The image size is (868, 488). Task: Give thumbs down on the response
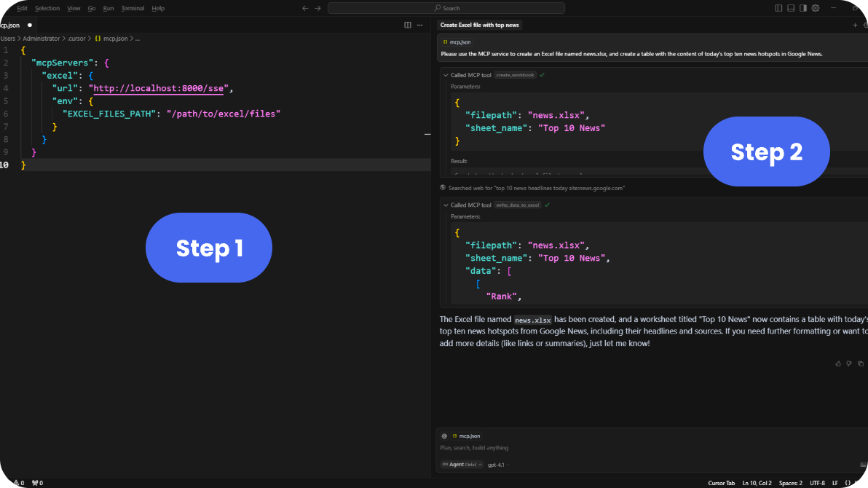[849, 363]
